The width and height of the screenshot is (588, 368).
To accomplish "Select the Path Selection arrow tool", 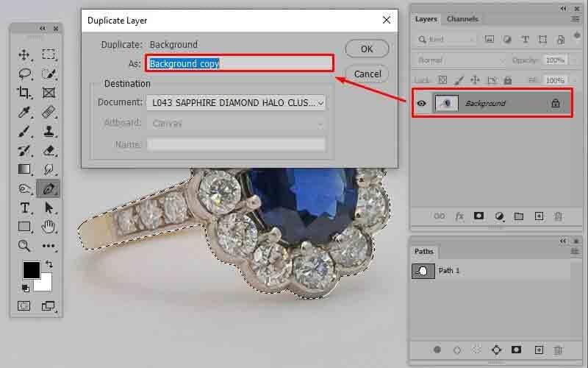I will point(49,208).
